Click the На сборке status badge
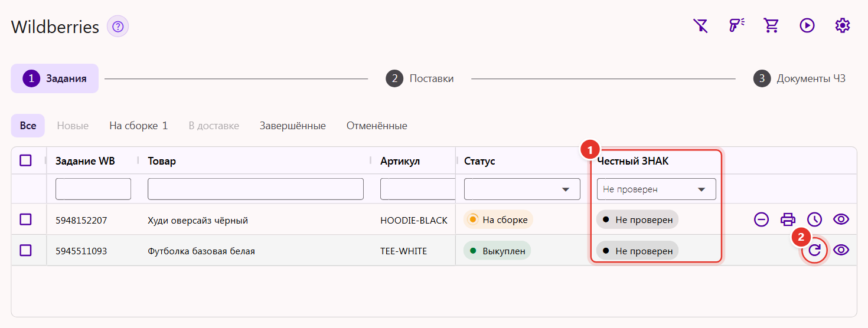The image size is (868, 328). point(498,219)
